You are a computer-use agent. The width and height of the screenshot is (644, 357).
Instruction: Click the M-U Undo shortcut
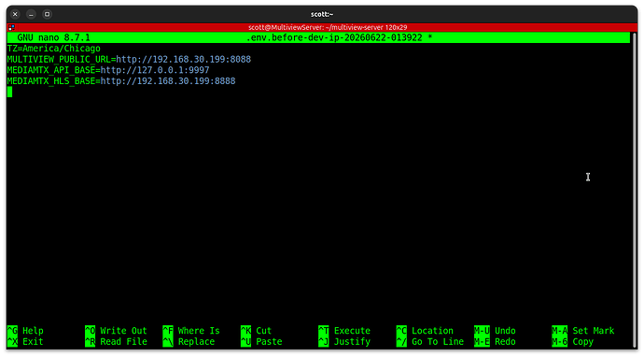(x=495, y=331)
